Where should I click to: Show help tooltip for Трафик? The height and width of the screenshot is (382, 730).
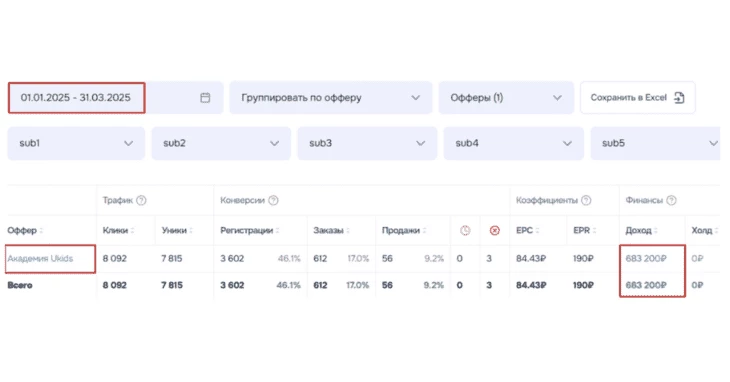(141, 201)
